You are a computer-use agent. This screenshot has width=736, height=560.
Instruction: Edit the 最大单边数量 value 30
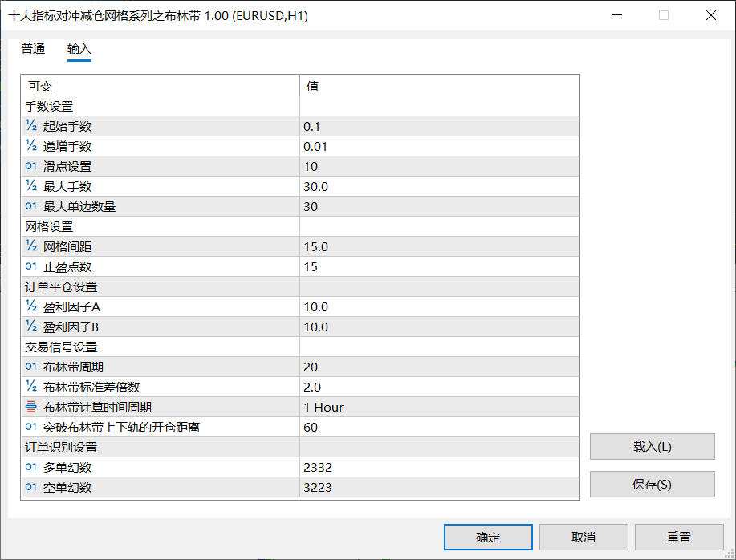pyautogui.click(x=439, y=206)
